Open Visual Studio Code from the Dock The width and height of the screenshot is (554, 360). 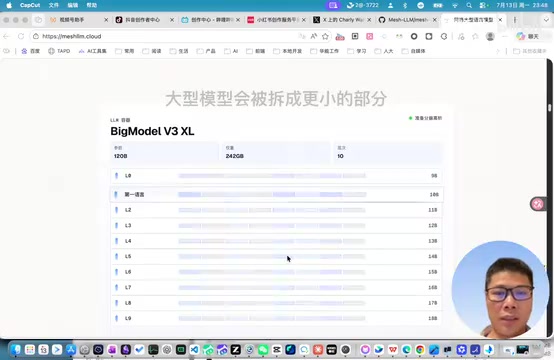tap(194, 350)
